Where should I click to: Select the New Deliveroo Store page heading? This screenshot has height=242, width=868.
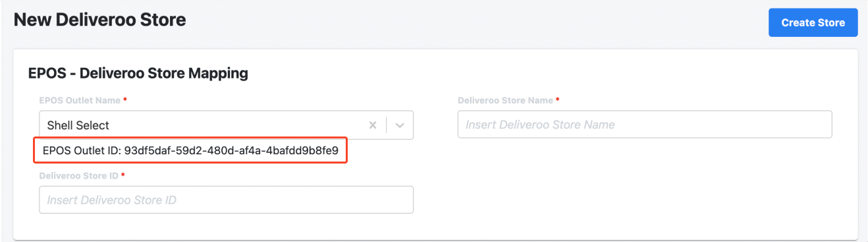pyautogui.click(x=99, y=20)
